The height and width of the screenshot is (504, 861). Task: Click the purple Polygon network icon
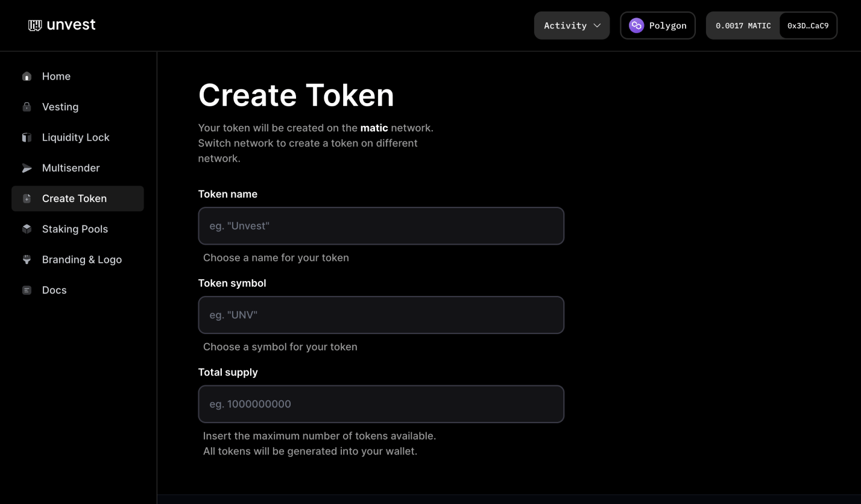click(x=636, y=25)
